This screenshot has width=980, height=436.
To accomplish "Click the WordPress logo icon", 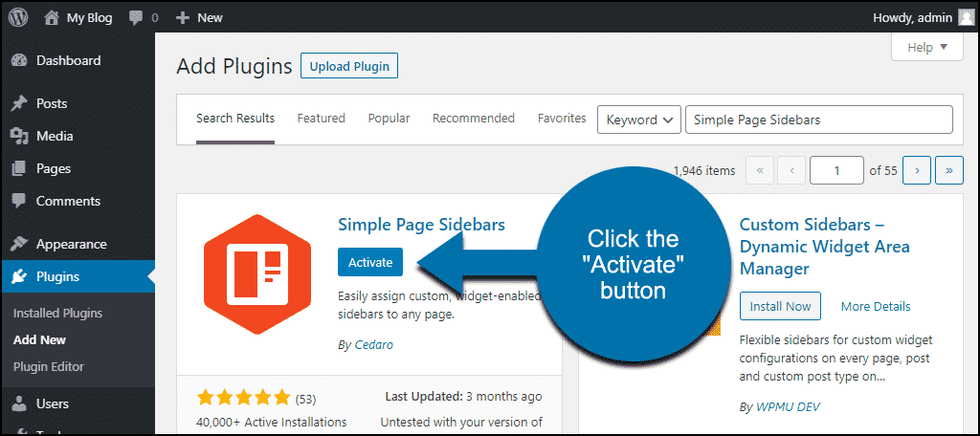I will click(19, 17).
